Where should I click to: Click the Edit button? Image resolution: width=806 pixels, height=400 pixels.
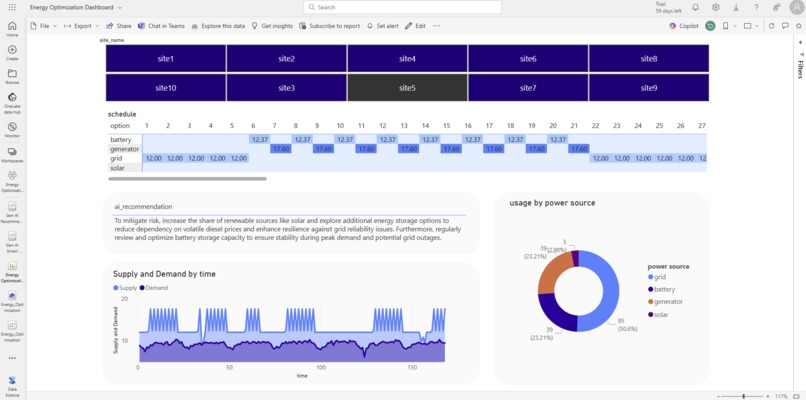(415, 26)
